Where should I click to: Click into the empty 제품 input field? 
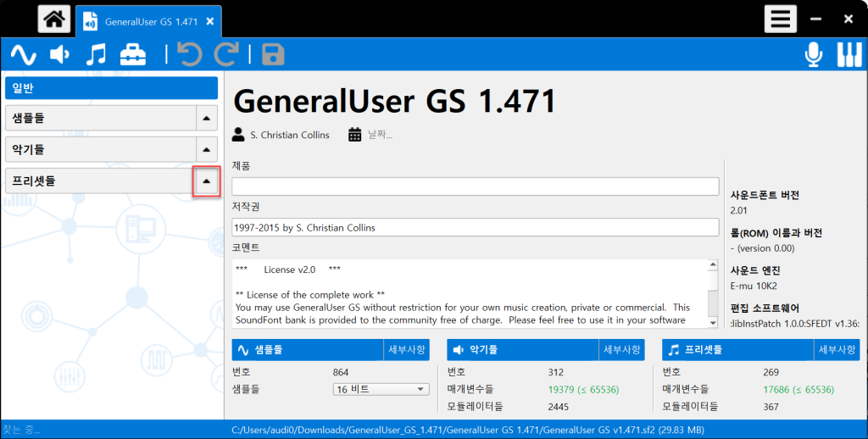(x=475, y=186)
